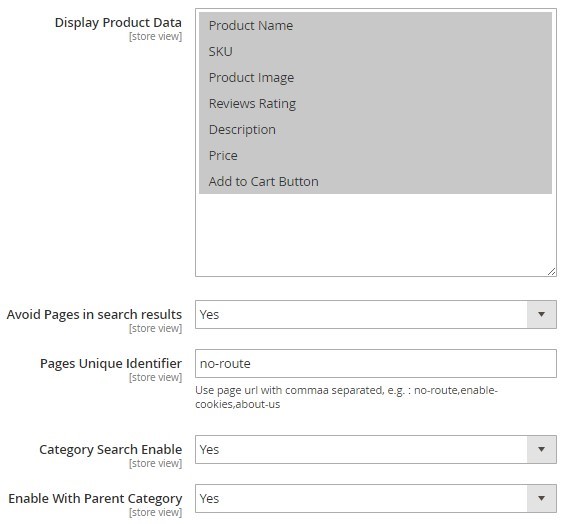Open Enable With Parent Category dropdown

(376, 498)
